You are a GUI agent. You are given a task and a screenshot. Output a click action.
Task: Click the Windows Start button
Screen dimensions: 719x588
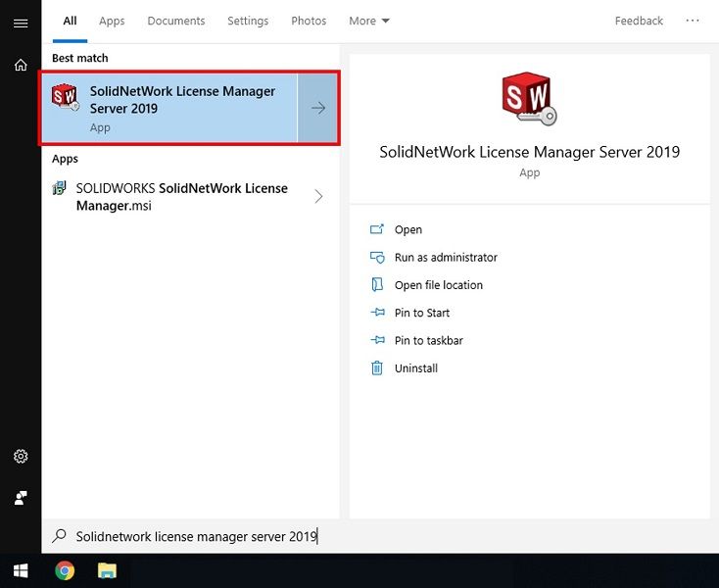pos(21,570)
